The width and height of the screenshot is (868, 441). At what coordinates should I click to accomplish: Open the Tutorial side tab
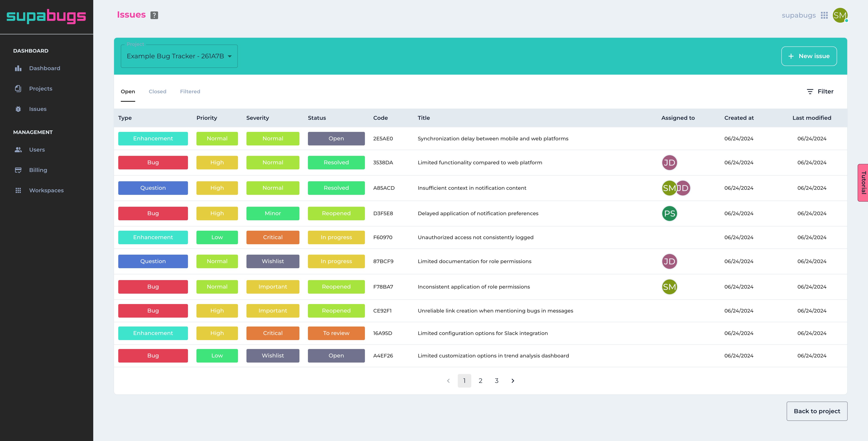pos(863,183)
